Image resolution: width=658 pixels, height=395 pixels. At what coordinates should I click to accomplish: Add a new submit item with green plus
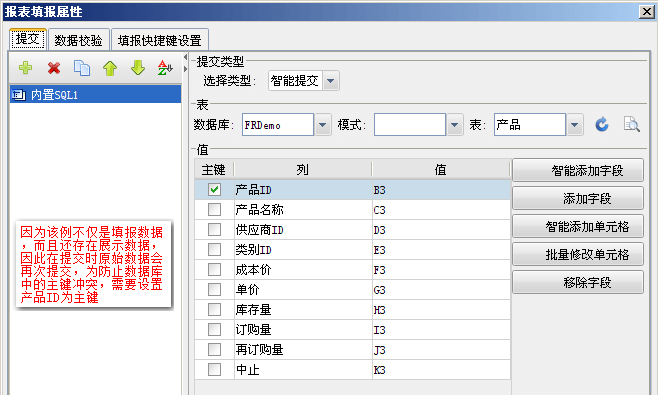point(26,68)
